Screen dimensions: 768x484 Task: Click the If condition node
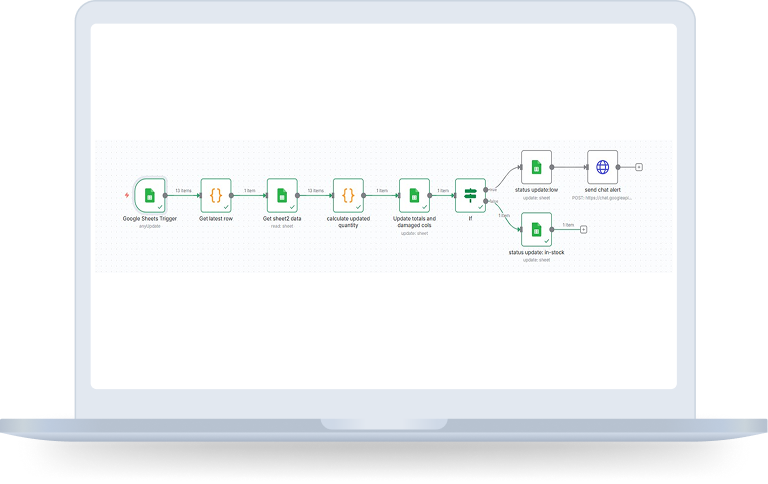click(x=470, y=194)
